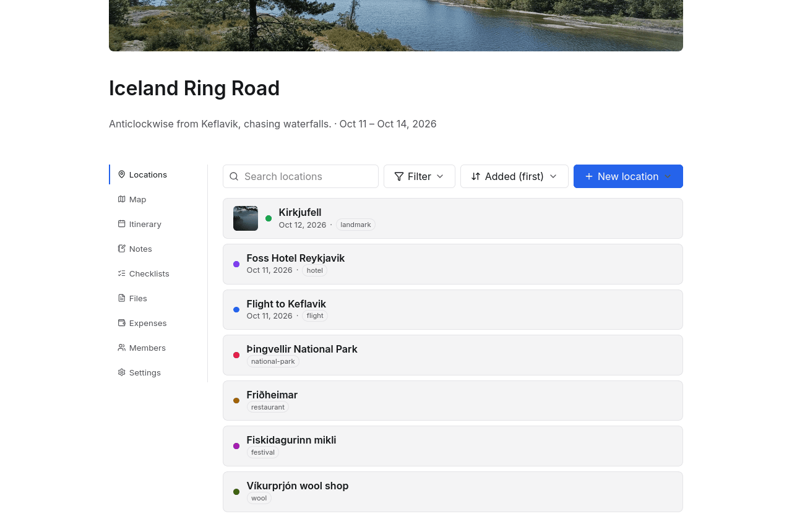Viewport: 792px width, 532px height.
Task: Open the Filter dropdown
Action: point(420,176)
